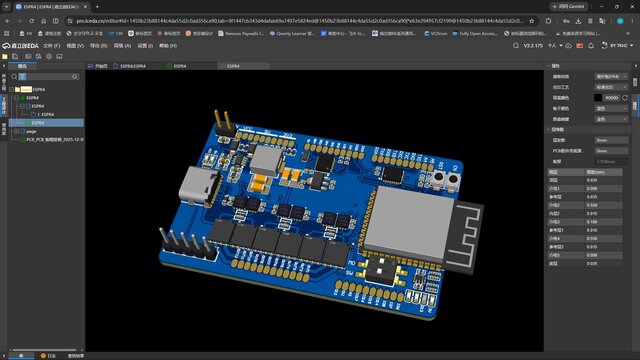640x360 pixels.
Task: Click the icon at right end of filter box
Action: tap(75, 77)
